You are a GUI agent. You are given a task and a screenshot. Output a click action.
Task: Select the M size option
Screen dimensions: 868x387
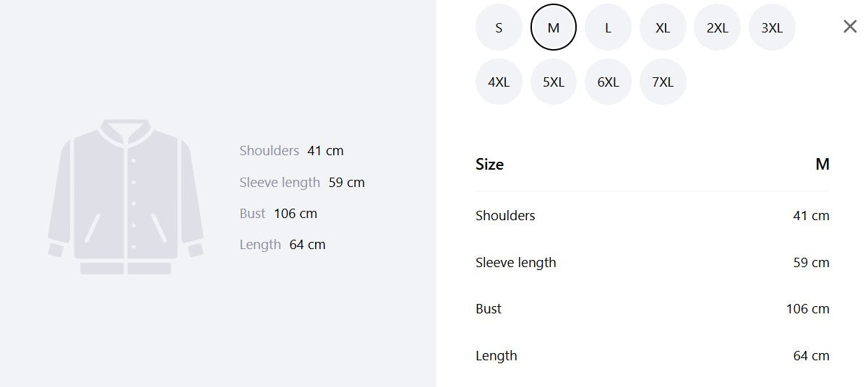coord(554,27)
